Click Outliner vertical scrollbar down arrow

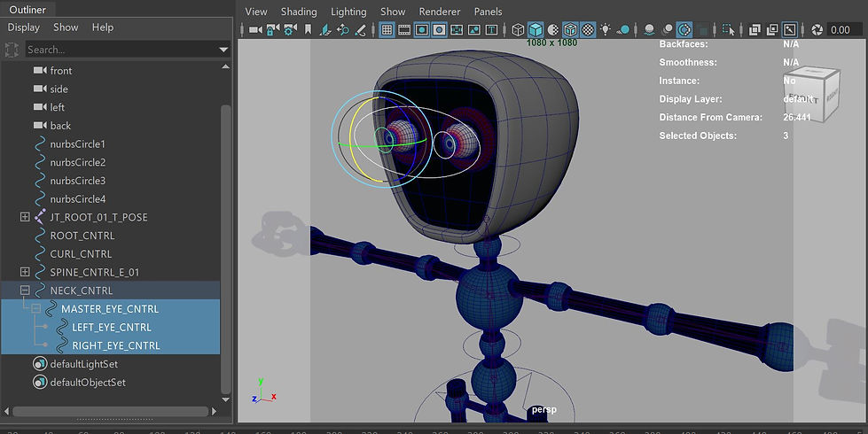[x=225, y=399]
